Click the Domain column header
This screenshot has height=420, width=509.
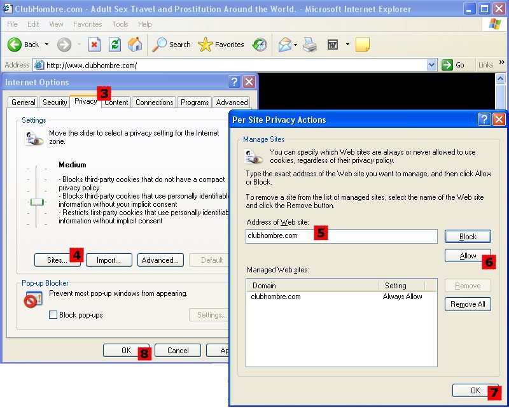[x=312, y=285]
